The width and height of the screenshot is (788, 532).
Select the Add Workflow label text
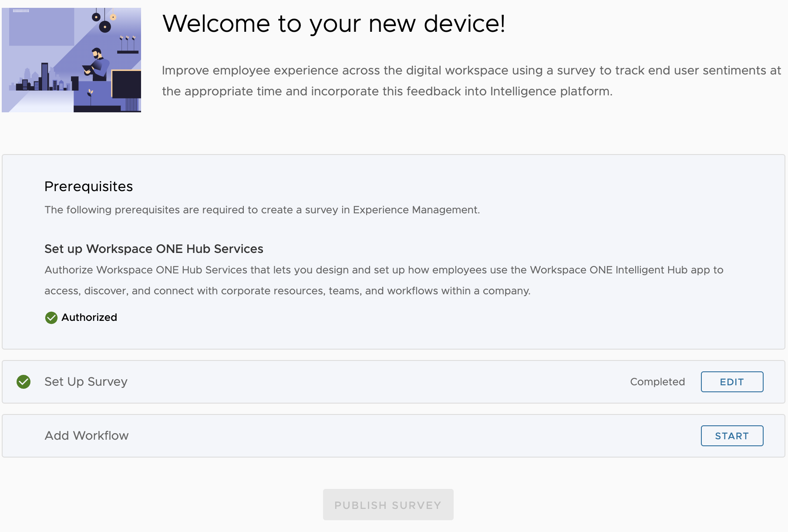86,436
